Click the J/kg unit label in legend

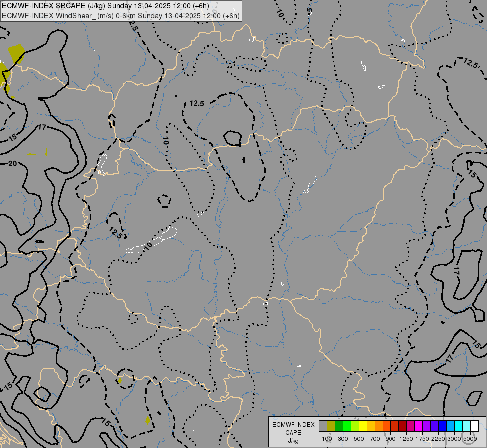pos(293,441)
